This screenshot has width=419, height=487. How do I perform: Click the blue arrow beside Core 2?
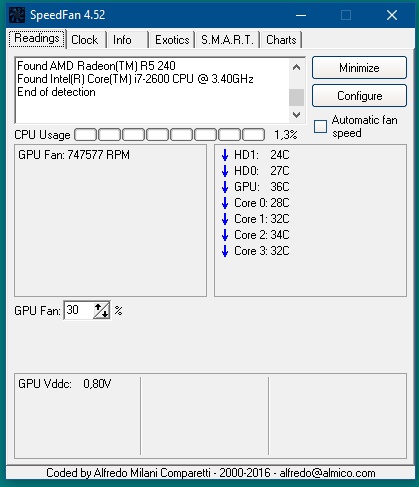point(225,235)
